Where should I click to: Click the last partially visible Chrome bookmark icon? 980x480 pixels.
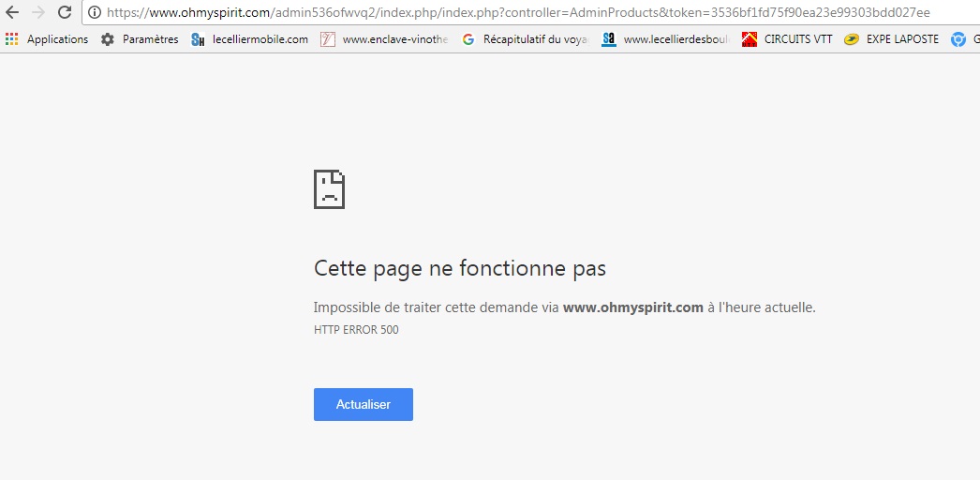point(958,39)
